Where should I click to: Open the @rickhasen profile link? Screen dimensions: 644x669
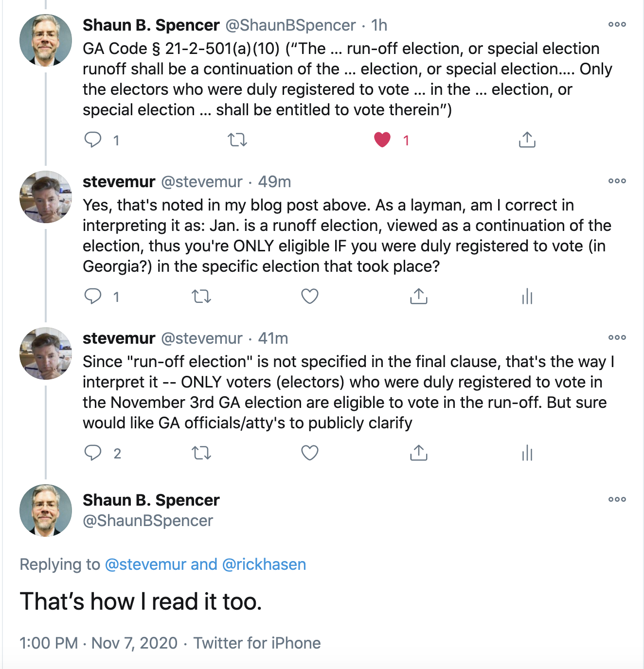[264, 564]
